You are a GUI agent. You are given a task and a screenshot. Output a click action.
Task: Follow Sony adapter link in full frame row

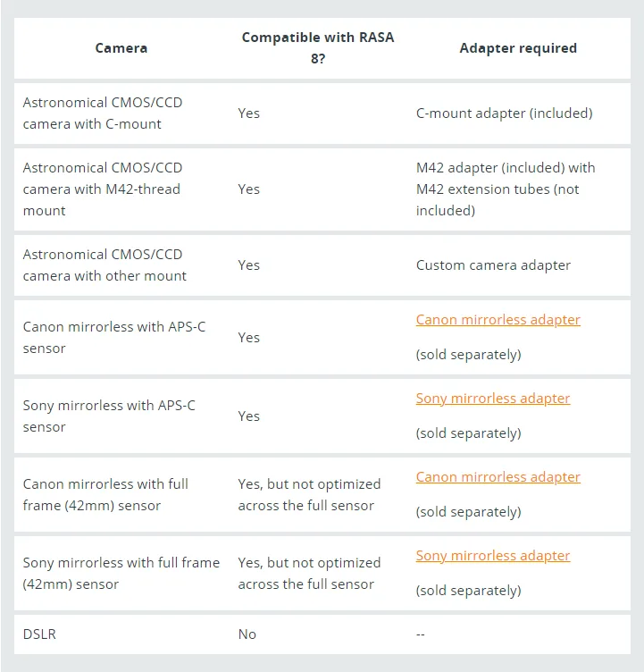click(x=492, y=556)
